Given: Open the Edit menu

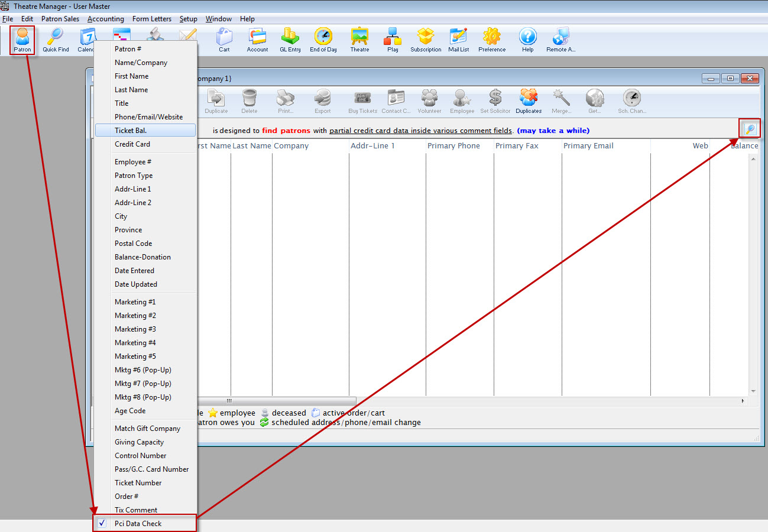Looking at the screenshot, I should tap(27, 19).
